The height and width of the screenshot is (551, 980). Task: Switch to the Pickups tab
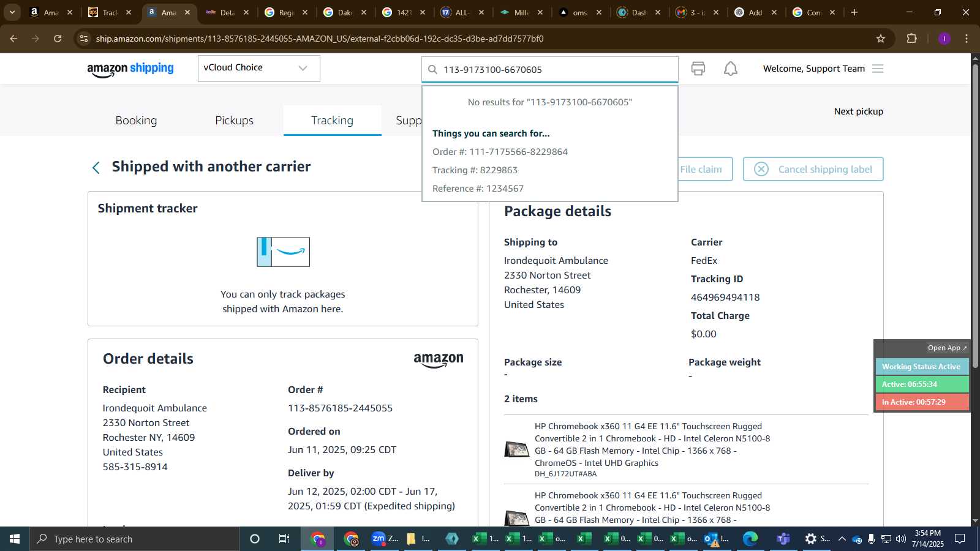pos(234,121)
